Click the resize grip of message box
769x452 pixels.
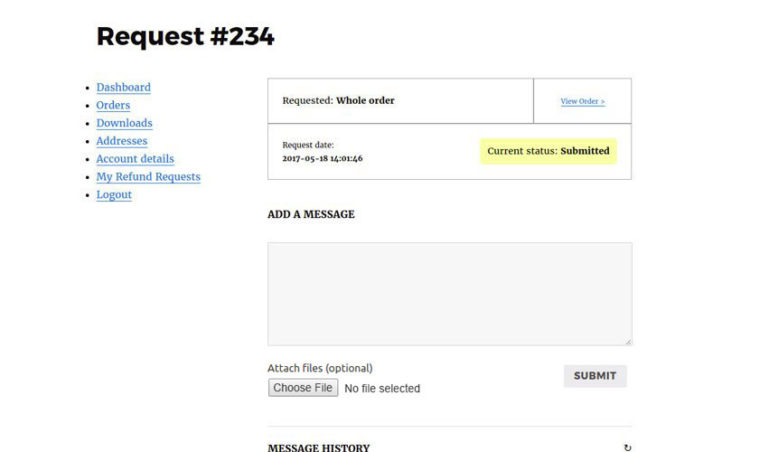[628, 342]
